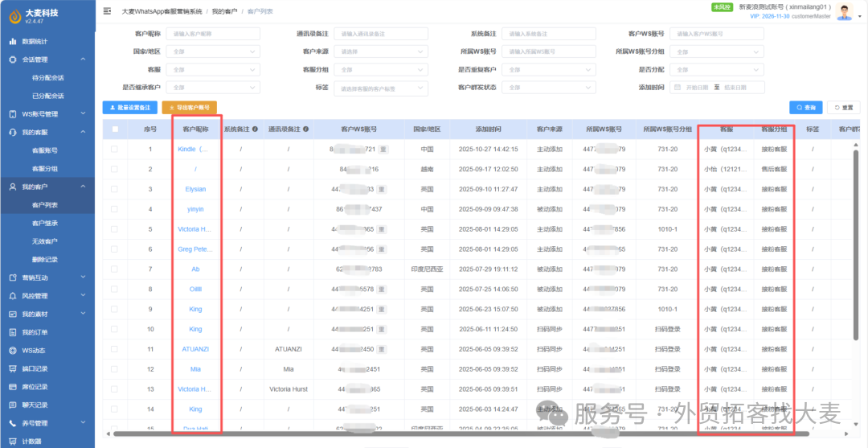Viewport: 868px width, 448px height.
Task: Click the 通讯录备注 column info icon
Action: [x=305, y=129]
